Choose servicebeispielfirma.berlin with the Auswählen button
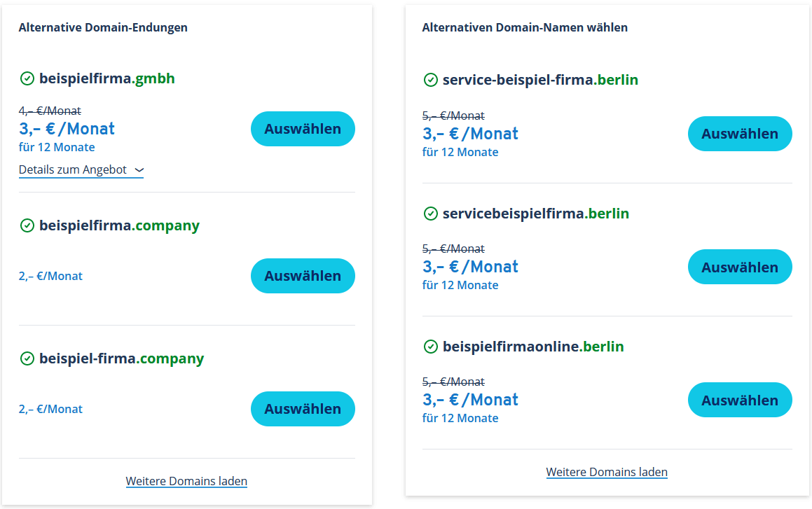The image size is (812, 509). click(740, 267)
